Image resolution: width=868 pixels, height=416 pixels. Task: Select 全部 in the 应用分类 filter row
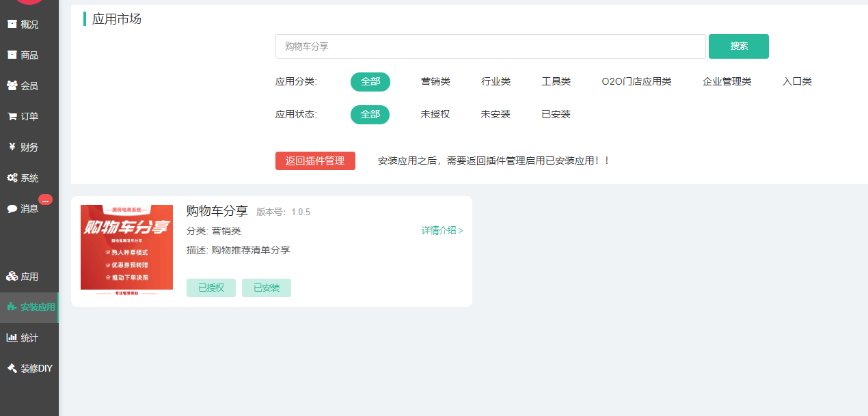coord(370,82)
